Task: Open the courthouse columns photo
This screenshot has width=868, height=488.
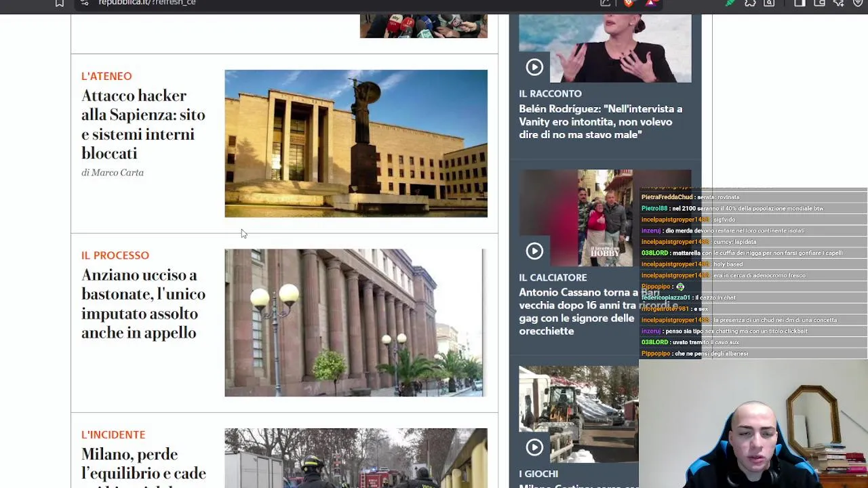Action: pos(355,323)
